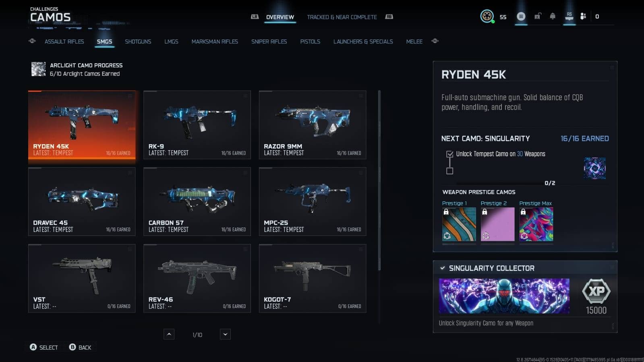
Task: Open the Melee category
Action: (x=414, y=41)
